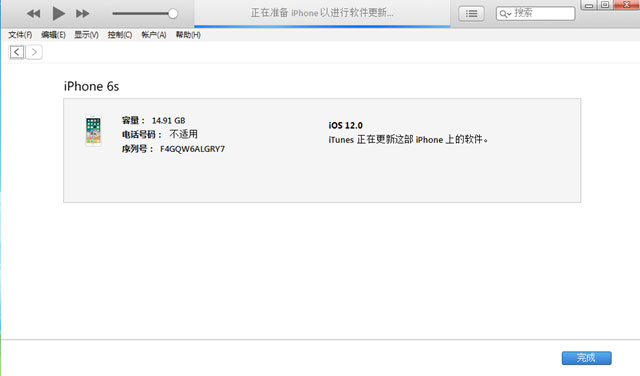Click the serial number F4GQW6ALGRY7
Image resolution: width=640 pixels, height=376 pixels.
(192, 149)
